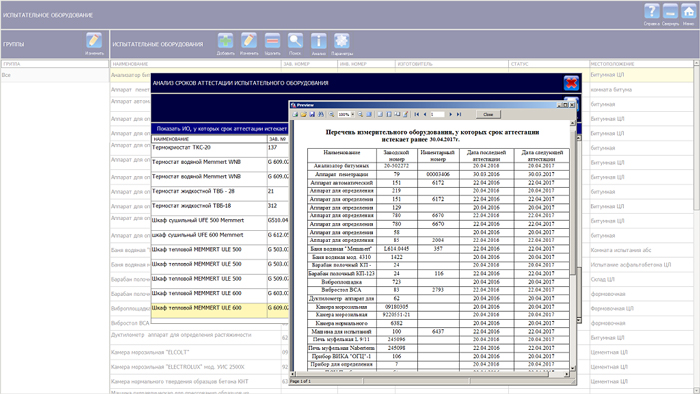Select highlighted row Шкаф тепловой MEMMERT ULE 600
The image size is (700, 394).
pos(220,311)
